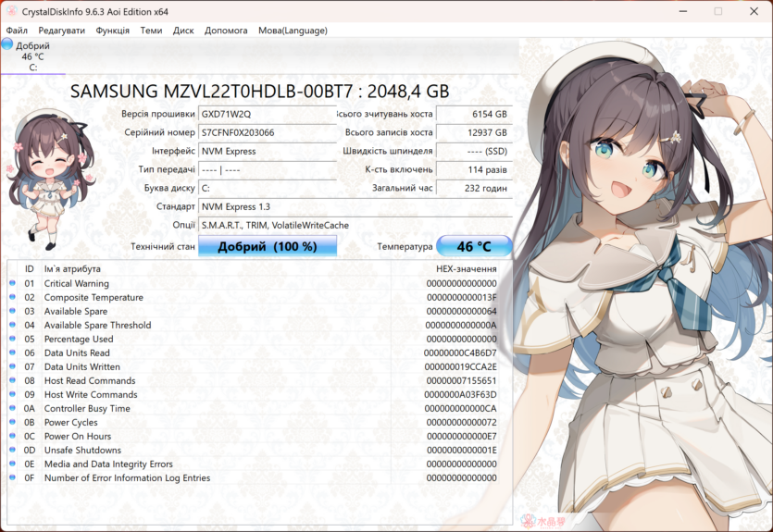Click status dot for Available Spare Threshold
The width and height of the screenshot is (773, 532).
click(x=12, y=325)
